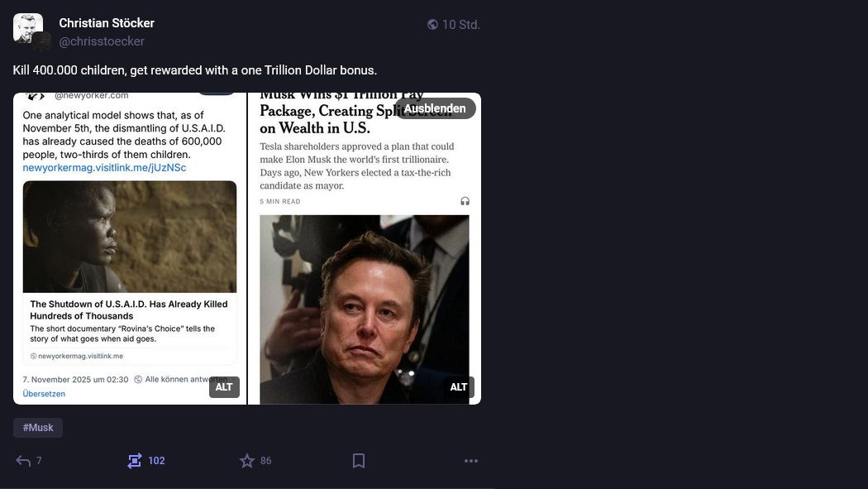This screenshot has height=489, width=868.
Task: Click the post text about Trillion Dollar bonus
Action: [195, 70]
